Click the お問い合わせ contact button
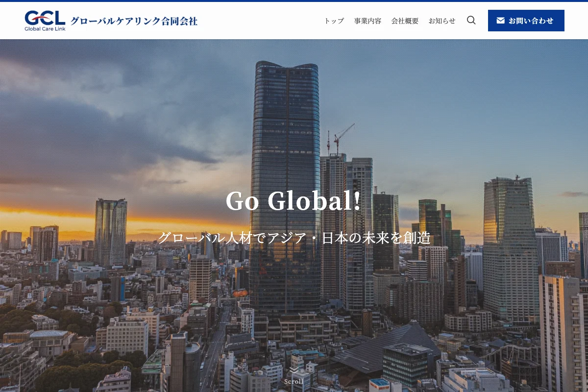The height and width of the screenshot is (392, 588). [526, 21]
